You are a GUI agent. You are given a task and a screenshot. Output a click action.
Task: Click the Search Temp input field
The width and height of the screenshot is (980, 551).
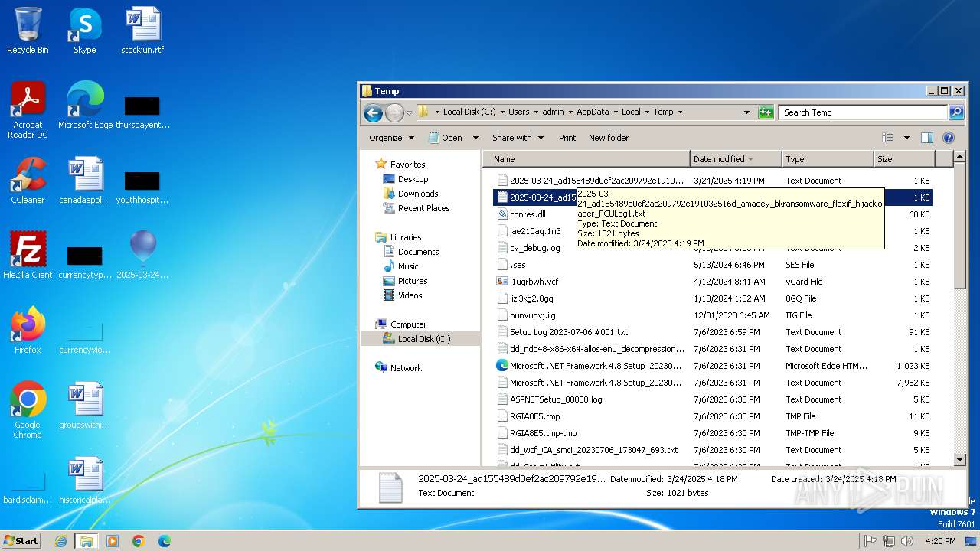864,112
